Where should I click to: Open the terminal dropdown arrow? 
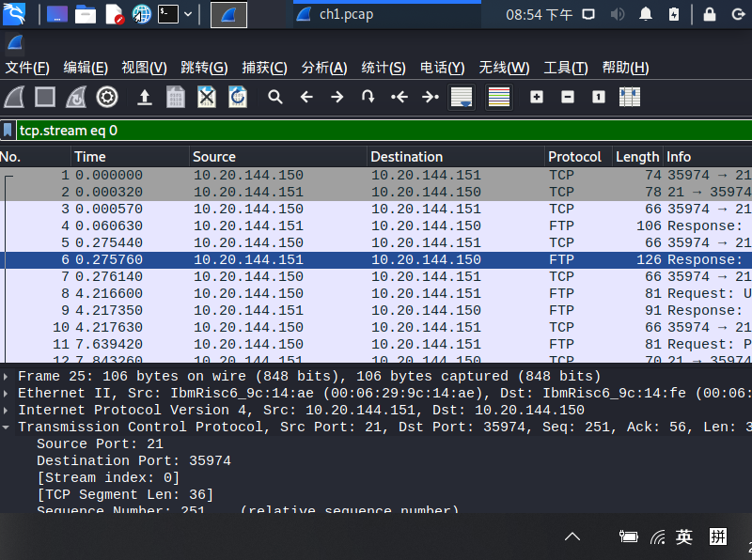(x=188, y=14)
